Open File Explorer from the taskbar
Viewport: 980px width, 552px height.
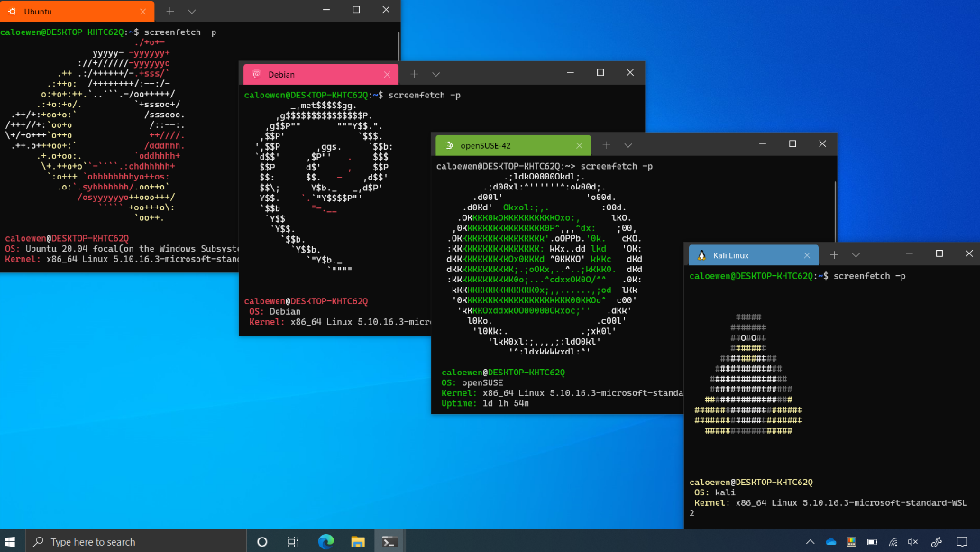coord(358,541)
